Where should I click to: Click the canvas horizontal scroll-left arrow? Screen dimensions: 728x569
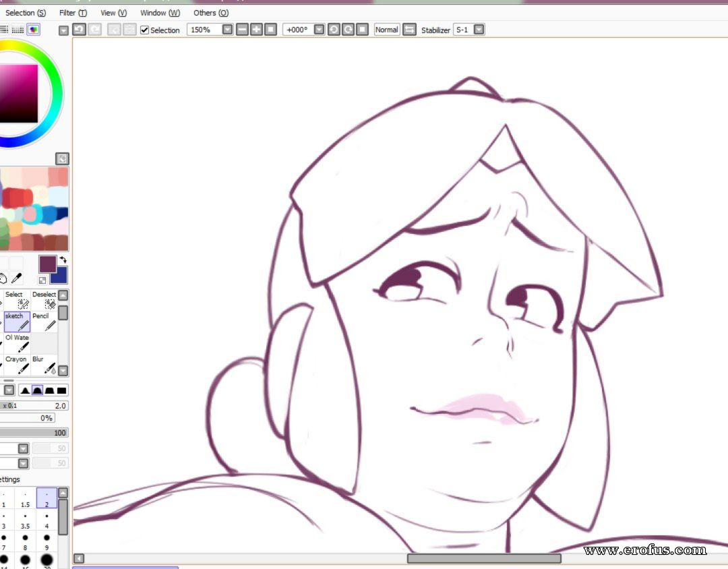[x=79, y=558]
